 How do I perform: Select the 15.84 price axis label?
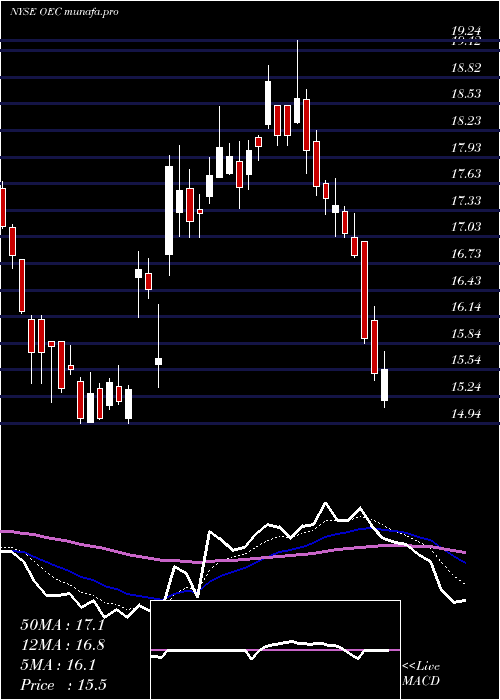(x=466, y=334)
